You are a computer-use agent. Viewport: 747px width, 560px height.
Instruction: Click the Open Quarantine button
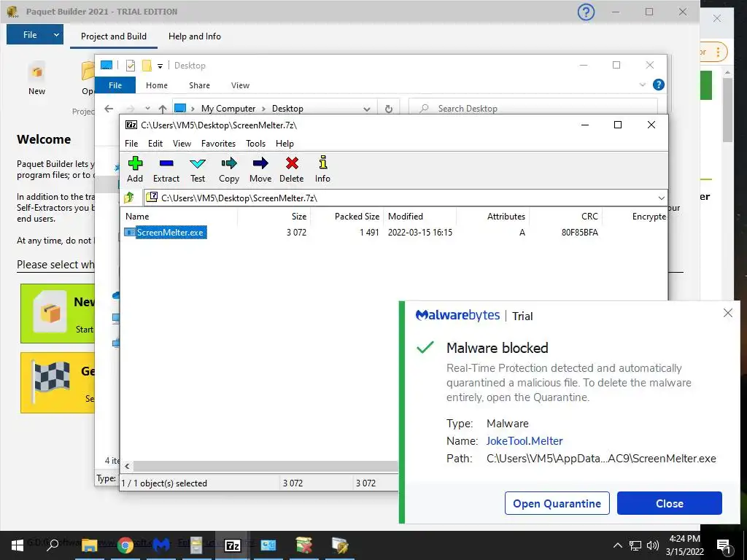point(557,503)
